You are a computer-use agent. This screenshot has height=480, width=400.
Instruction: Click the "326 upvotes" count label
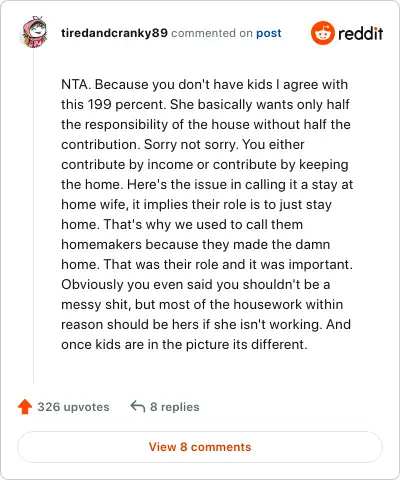point(73,407)
